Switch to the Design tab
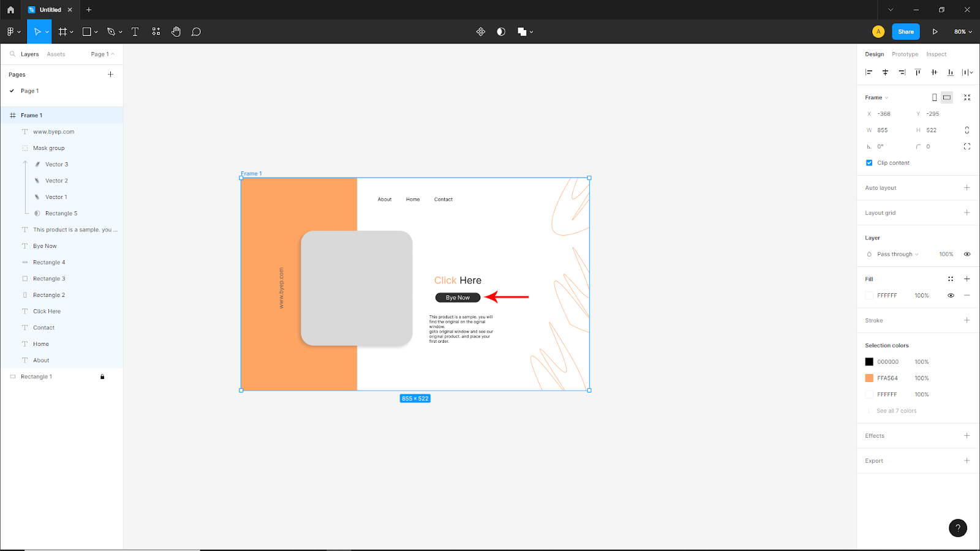980x551 pixels. pos(874,54)
